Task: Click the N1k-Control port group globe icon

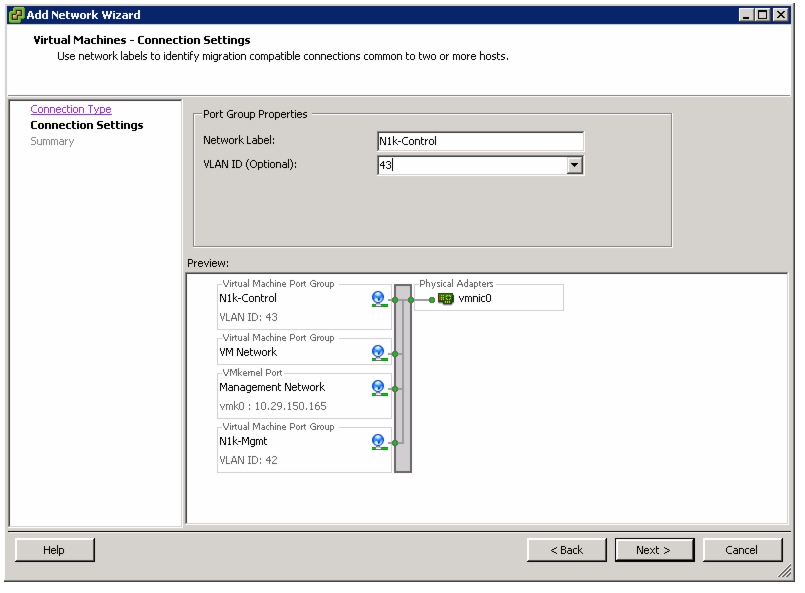Action: click(x=379, y=299)
